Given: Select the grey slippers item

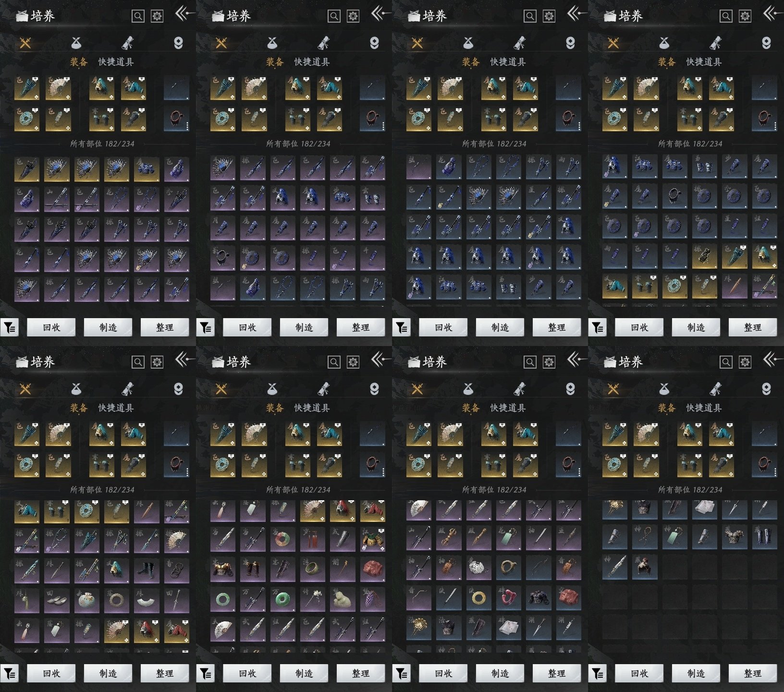Looking at the screenshot, I should pyautogui.click(x=57, y=600).
